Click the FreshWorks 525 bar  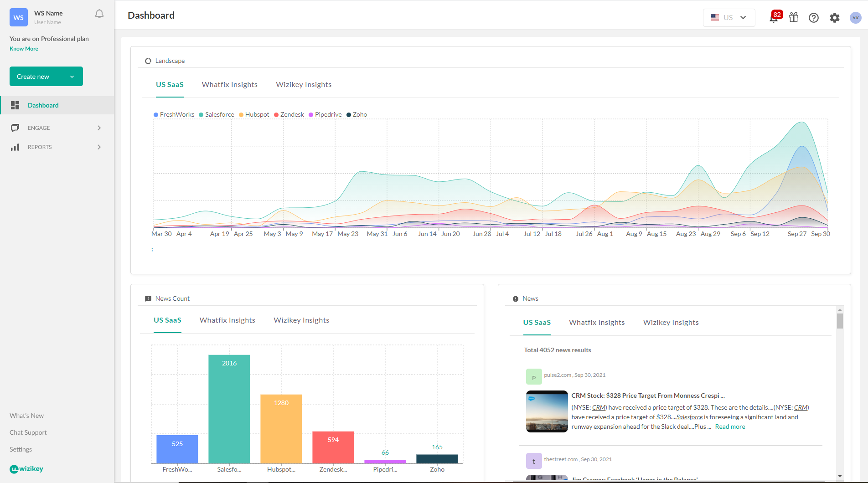tap(177, 449)
